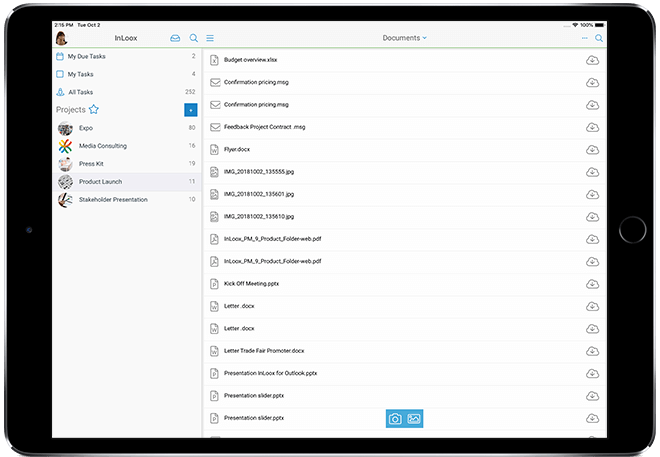Tap the documents search icon at top right
Viewport: 660px width, 457px height.
pyautogui.click(x=599, y=38)
